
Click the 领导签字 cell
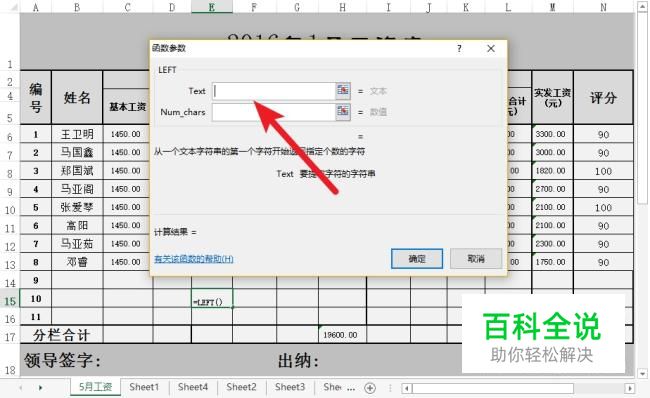tap(62, 360)
